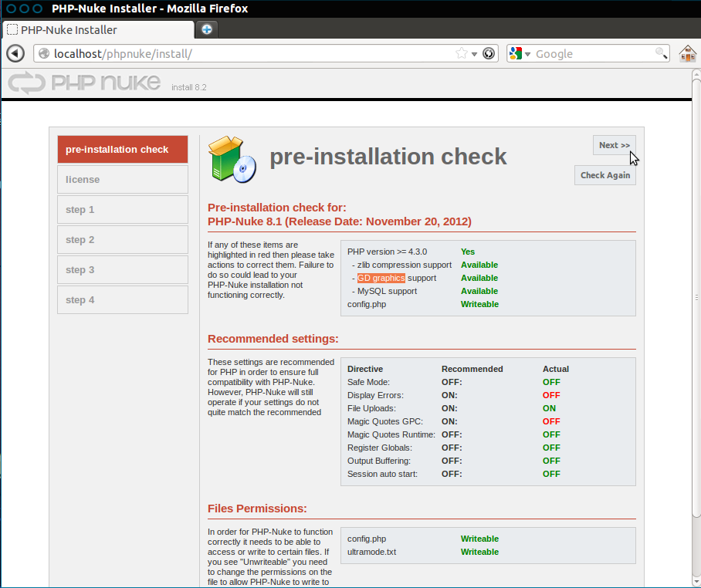Click the 'Recommended' column header
Viewport: 701px width, 588px height.
[x=472, y=369]
